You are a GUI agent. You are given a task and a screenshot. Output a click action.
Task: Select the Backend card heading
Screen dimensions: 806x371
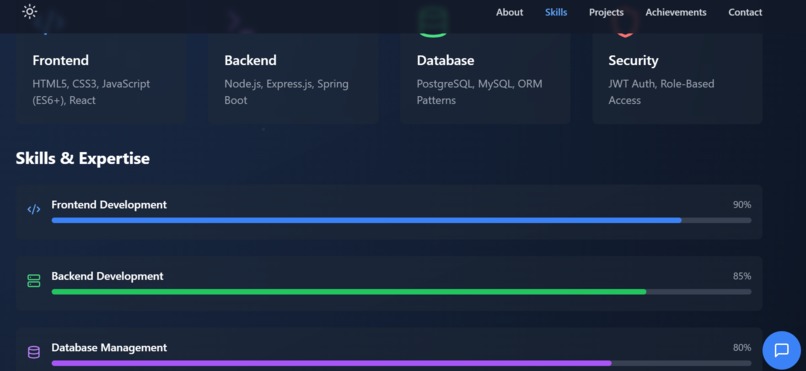pos(250,61)
